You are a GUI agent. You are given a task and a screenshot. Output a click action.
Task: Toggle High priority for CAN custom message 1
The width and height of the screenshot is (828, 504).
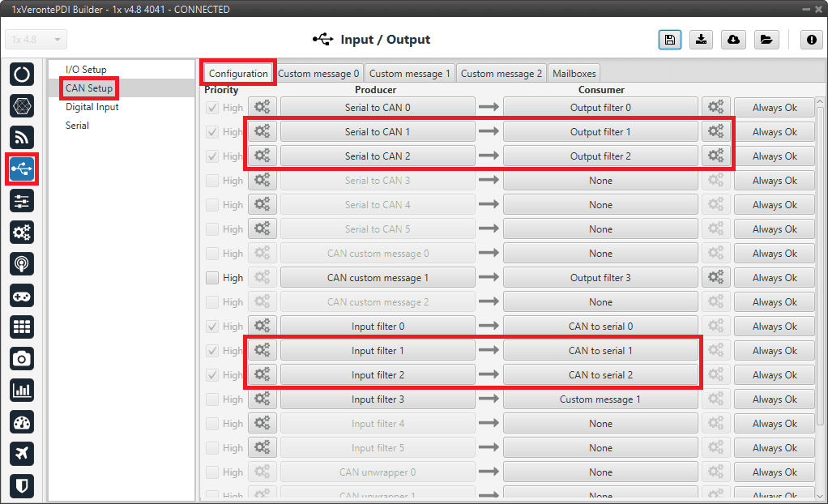212,278
